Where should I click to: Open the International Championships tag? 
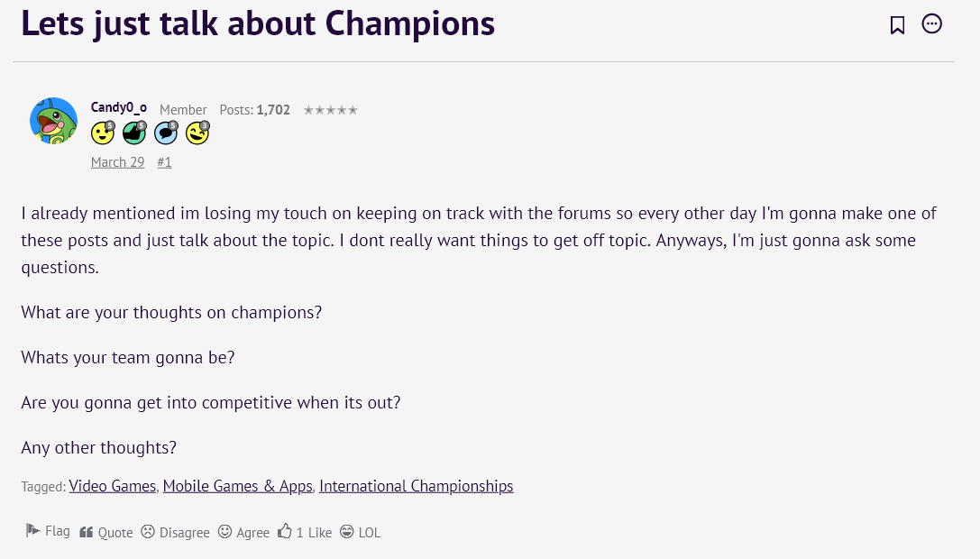coord(416,486)
